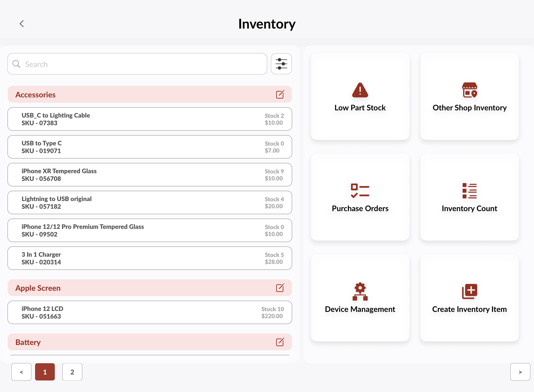Edit the Accessories category

(280, 95)
